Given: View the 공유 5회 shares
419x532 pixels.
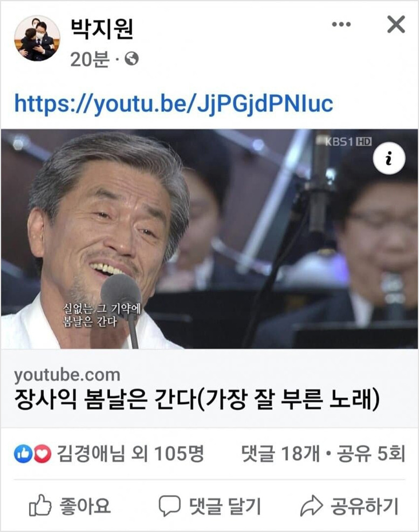Looking at the screenshot, I should coord(371,454).
